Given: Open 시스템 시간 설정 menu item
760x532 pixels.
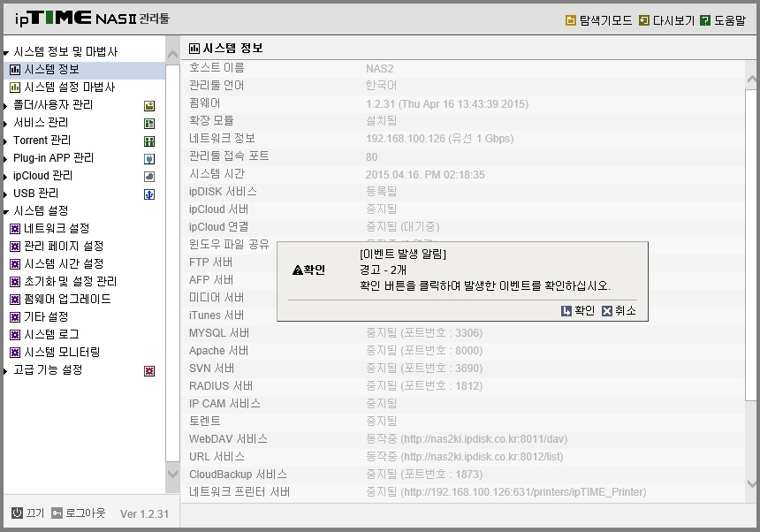Looking at the screenshot, I should point(64,263).
